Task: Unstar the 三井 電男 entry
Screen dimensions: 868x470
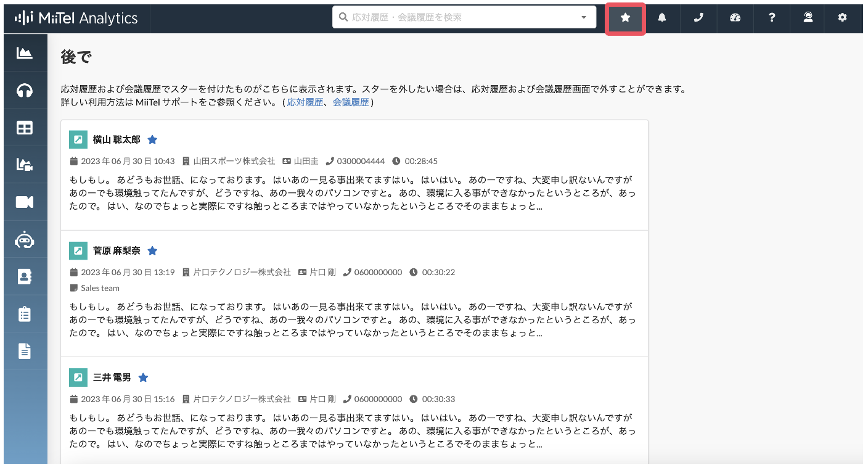Action: pyautogui.click(x=143, y=377)
